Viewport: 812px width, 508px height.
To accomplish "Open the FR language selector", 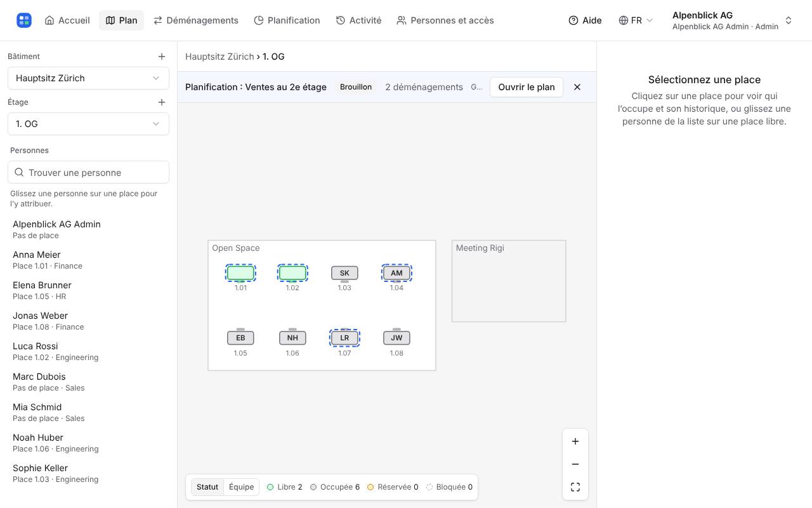I will point(636,20).
